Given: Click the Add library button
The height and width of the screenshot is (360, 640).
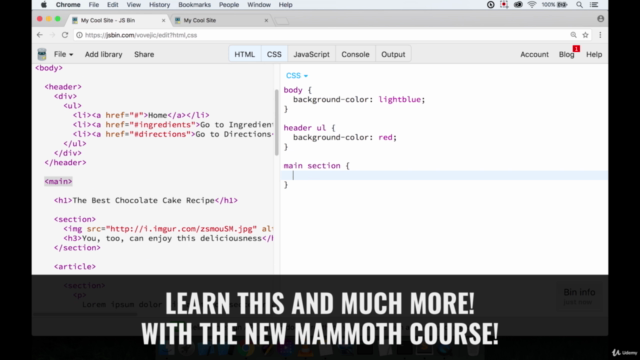Looking at the screenshot, I should (x=103, y=54).
